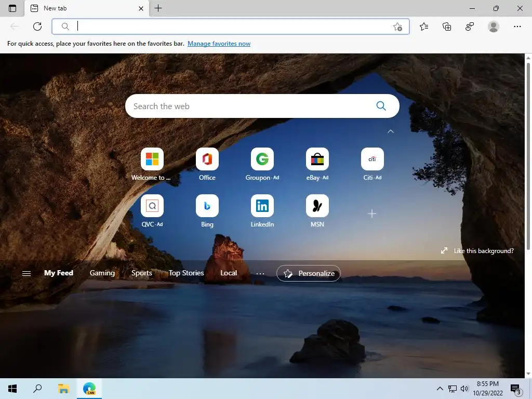Open the LinkedIn quick link tile
The image size is (532, 399).
(x=262, y=211)
